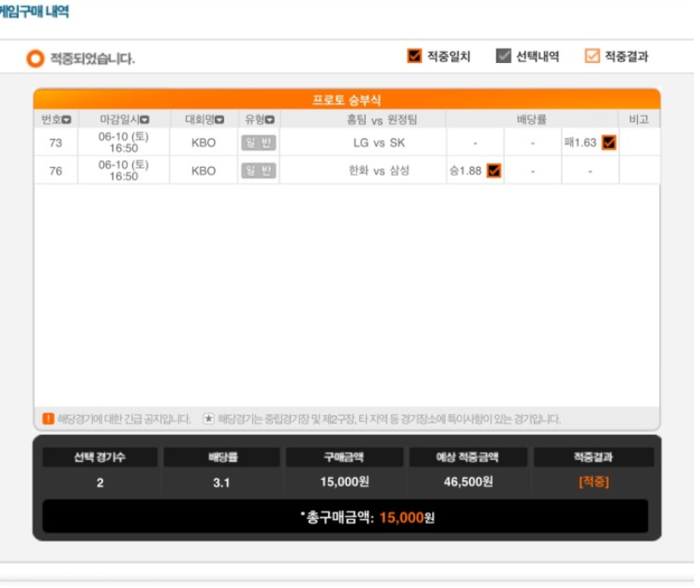Toggle the 패1.63 checkbox for LG vs SK
The height and width of the screenshot is (588, 700).
tap(609, 143)
